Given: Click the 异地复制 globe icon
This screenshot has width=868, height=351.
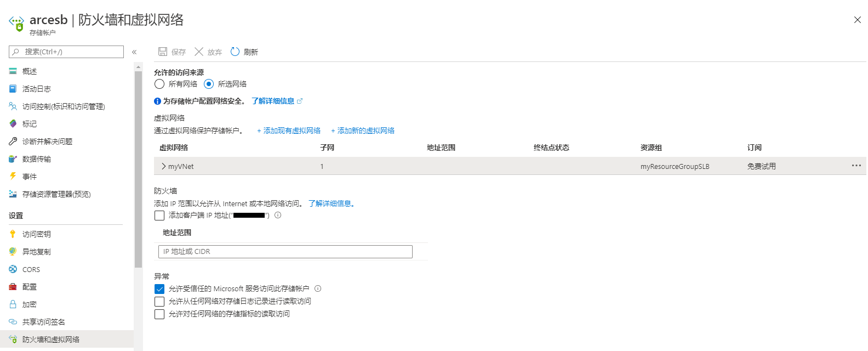Looking at the screenshot, I should (x=13, y=252).
